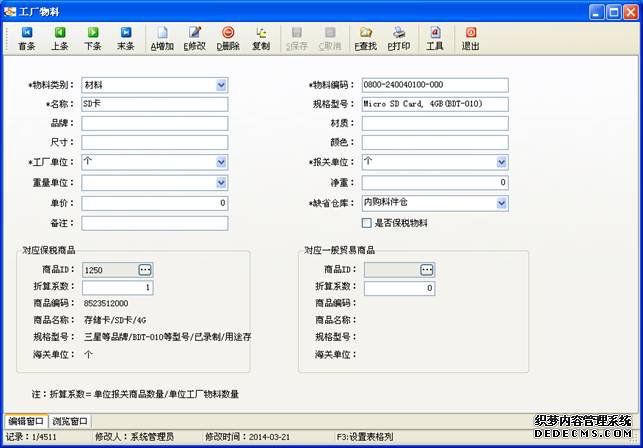Open the 报关单位 dropdown

(x=501, y=161)
